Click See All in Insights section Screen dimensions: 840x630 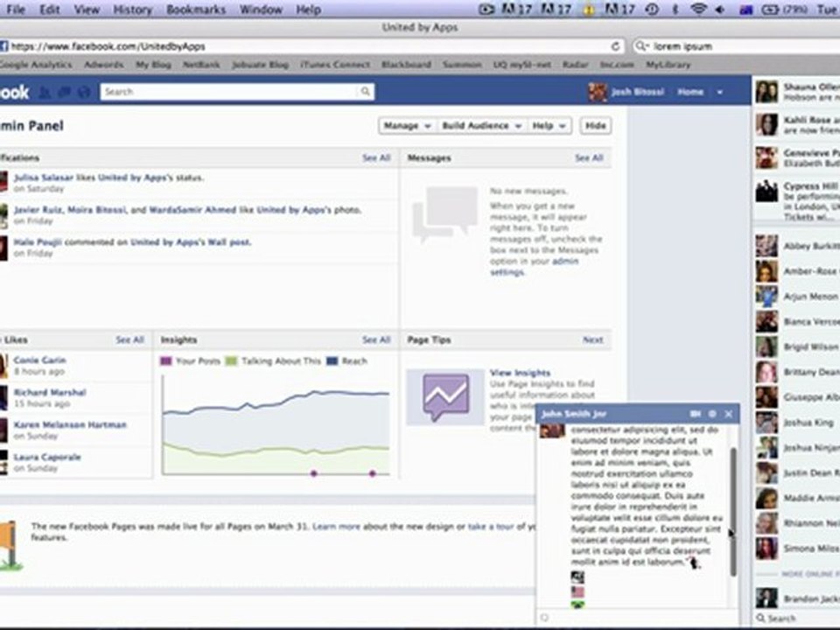point(376,340)
